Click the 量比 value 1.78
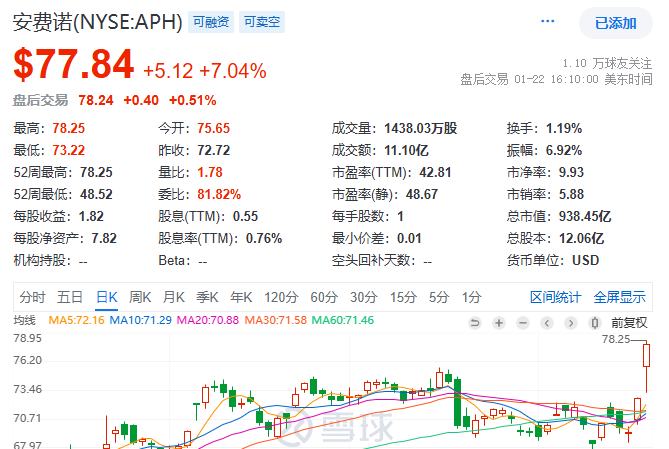669x449 pixels. 209,172
